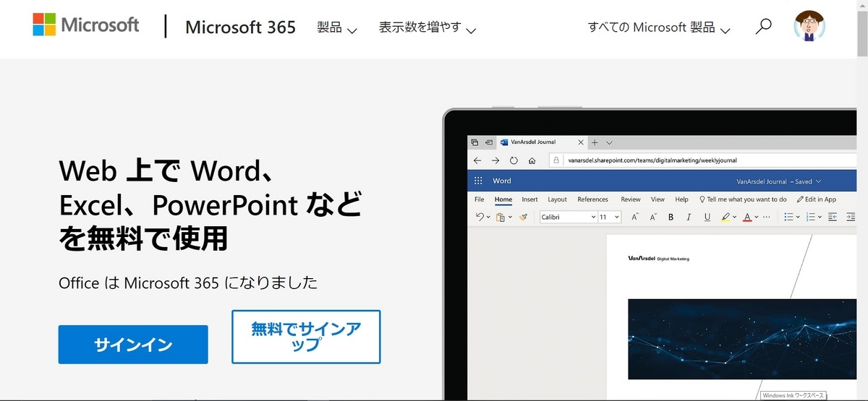868x401 pixels.
Task: Go back with browser back arrow
Action: 477,160
